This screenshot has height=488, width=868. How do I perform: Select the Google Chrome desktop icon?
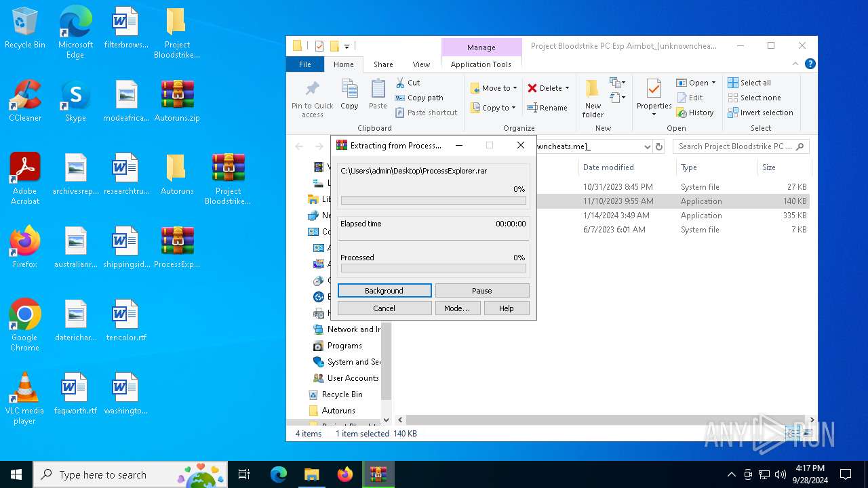point(25,325)
